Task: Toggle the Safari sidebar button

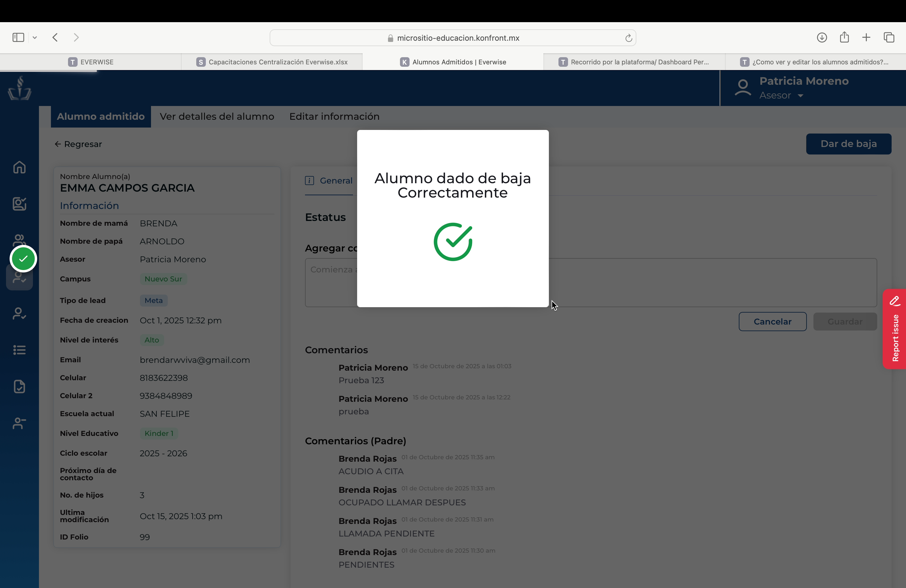Action: point(18,37)
